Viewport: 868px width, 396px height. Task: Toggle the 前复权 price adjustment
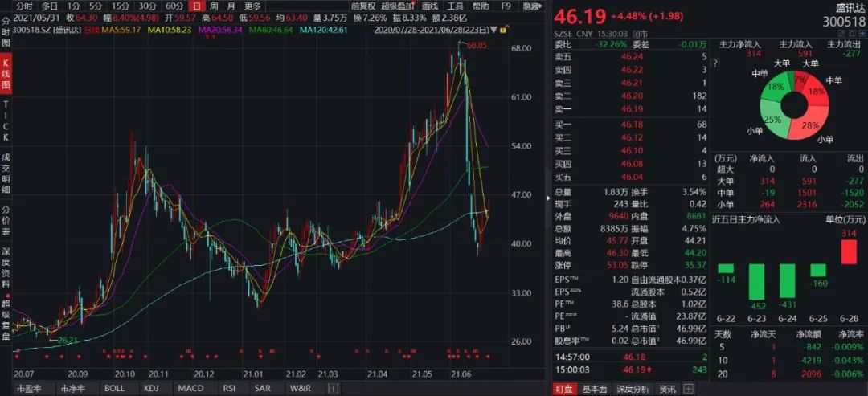[x=362, y=6]
